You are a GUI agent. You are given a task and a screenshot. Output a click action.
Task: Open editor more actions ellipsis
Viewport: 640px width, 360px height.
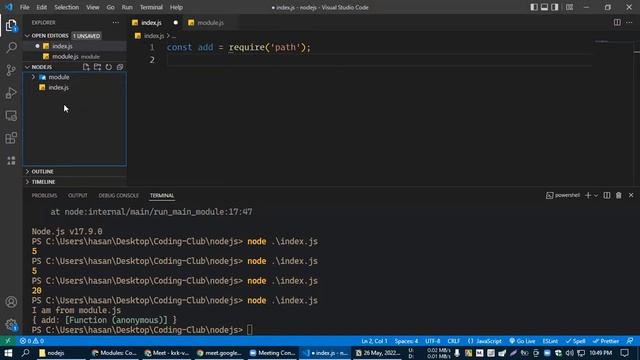629,23
